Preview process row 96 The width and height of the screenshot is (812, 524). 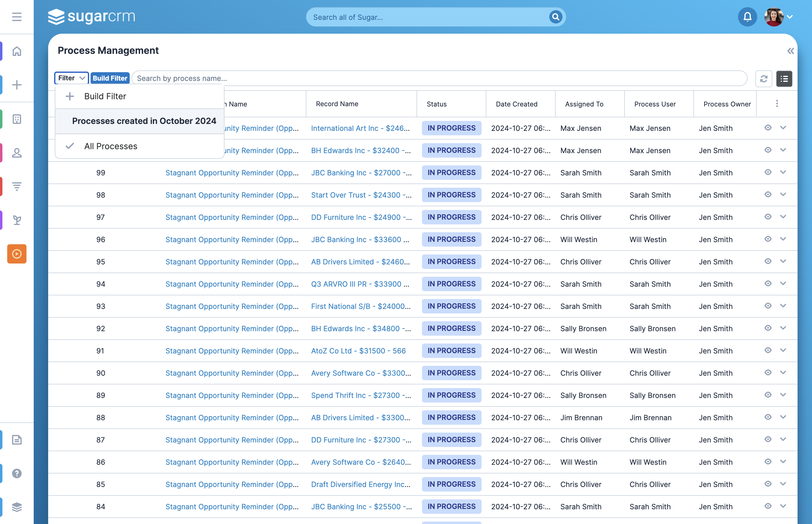click(x=768, y=239)
